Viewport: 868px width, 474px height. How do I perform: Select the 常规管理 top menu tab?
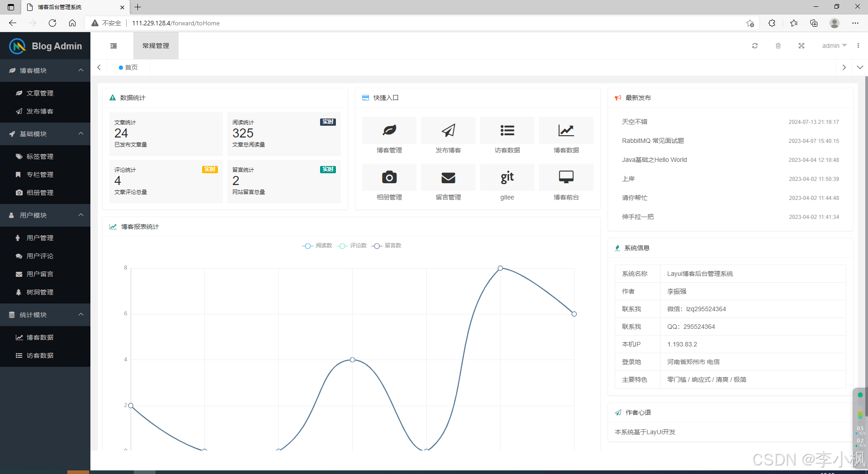tap(156, 46)
